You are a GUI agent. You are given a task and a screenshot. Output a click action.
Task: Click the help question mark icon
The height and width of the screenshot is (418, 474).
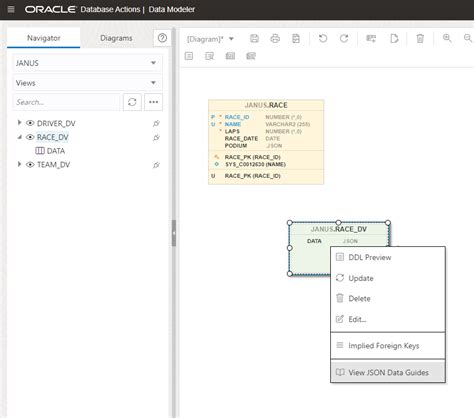pyautogui.click(x=162, y=38)
